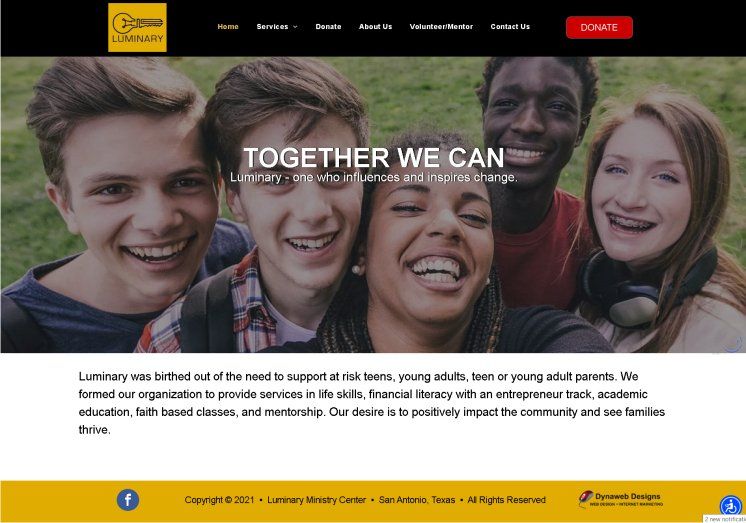This screenshot has width=746, height=523.
Task: Open the accessibility widget icon
Action: (731, 505)
